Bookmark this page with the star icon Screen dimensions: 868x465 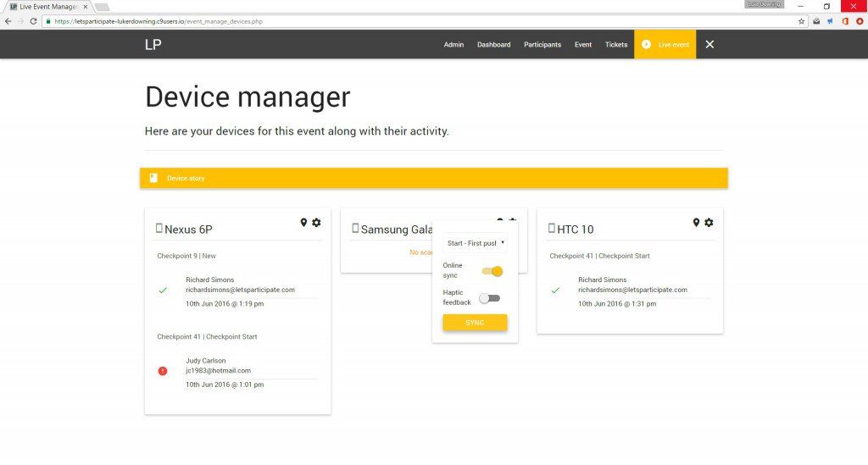tap(801, 21)
